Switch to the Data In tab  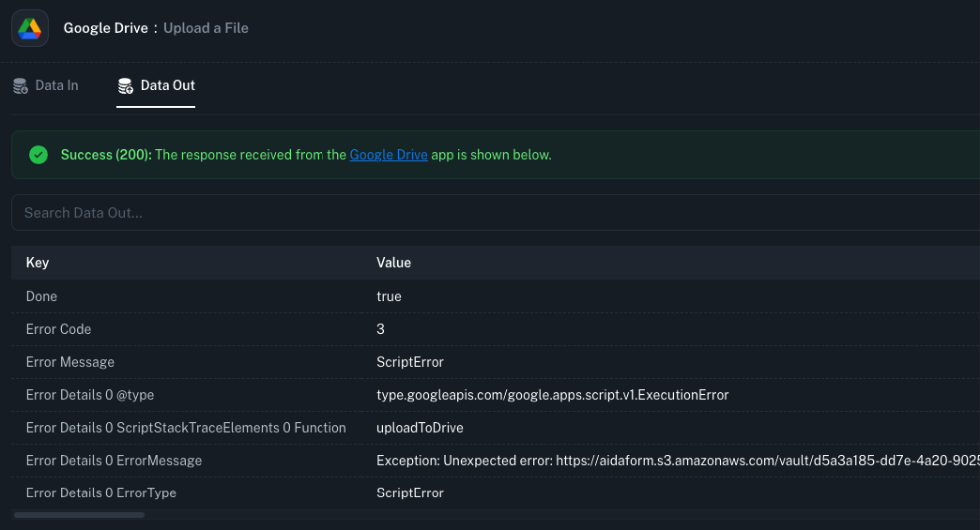(x=56, y=85)
